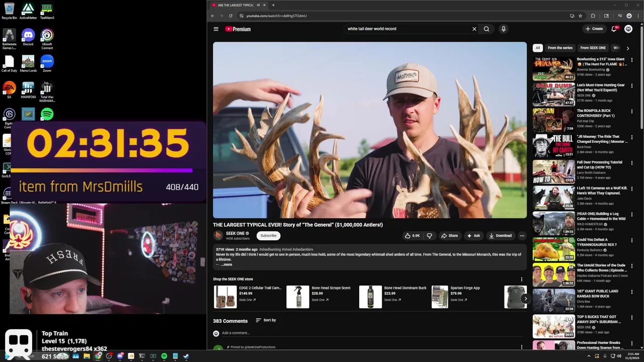The height and width of the screenshot is (362, 644).
Task: Mute the tab using the speaker icon
Action: point(258,5)
